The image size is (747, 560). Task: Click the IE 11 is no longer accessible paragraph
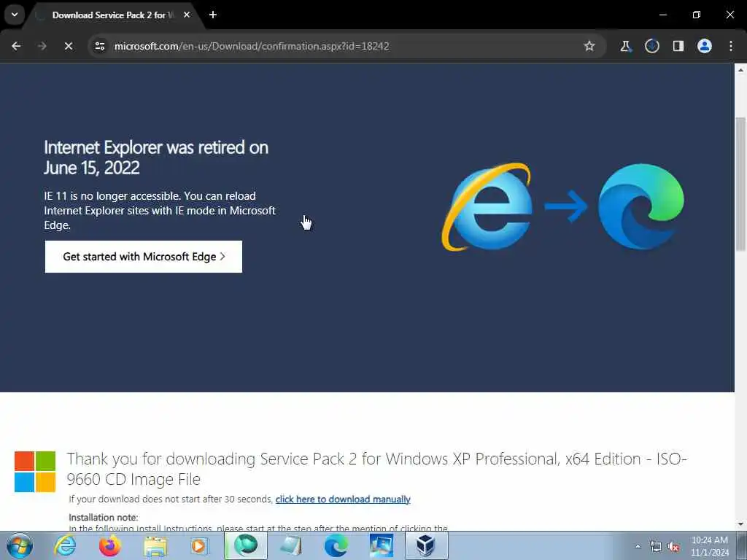[x=160, y=211]
